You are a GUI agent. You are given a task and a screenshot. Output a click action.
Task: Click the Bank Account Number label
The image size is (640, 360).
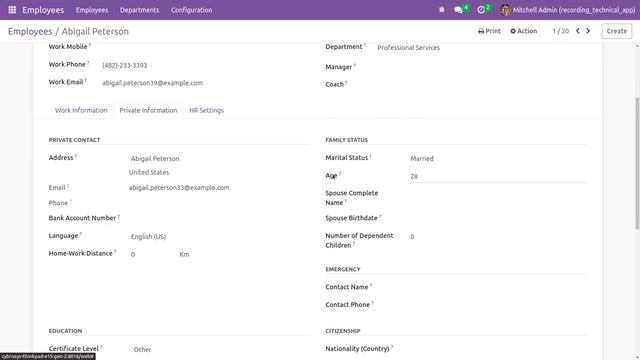pos(82,218)
